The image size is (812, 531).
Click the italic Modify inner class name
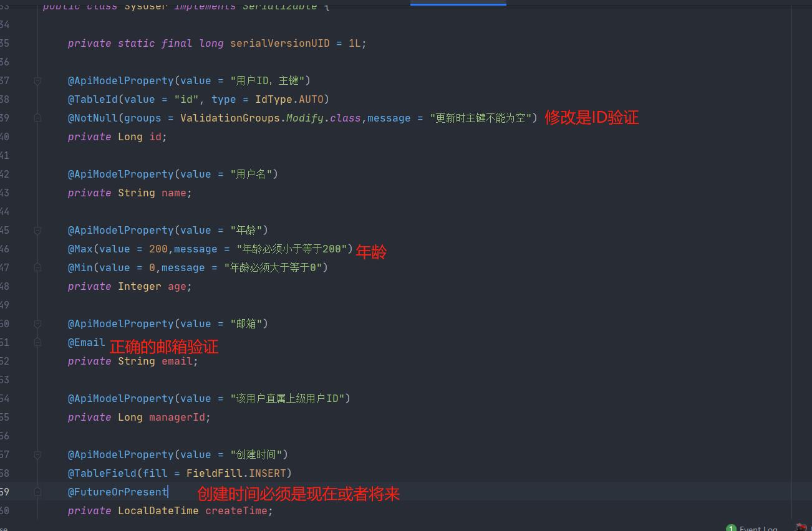(305, 118)
